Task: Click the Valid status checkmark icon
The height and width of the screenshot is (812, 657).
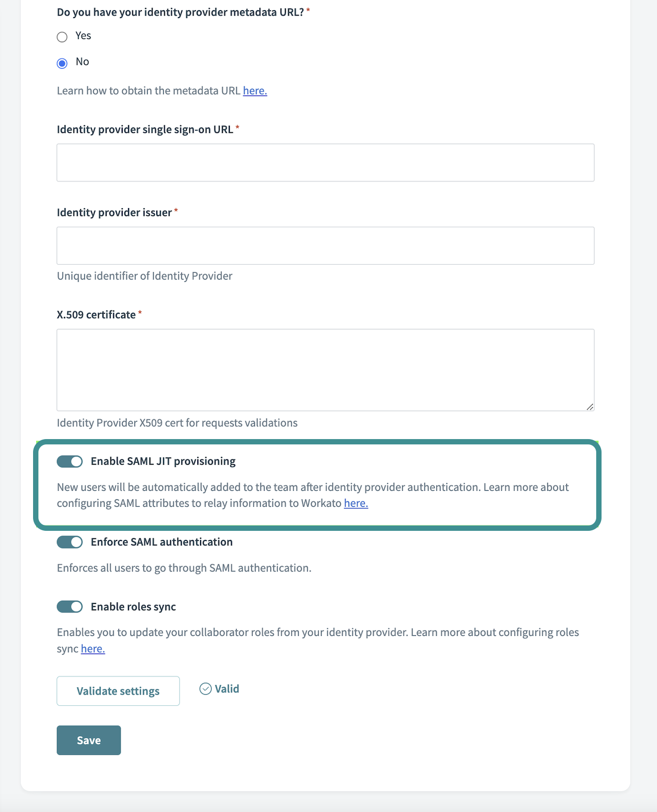Action: coord(206,689)
